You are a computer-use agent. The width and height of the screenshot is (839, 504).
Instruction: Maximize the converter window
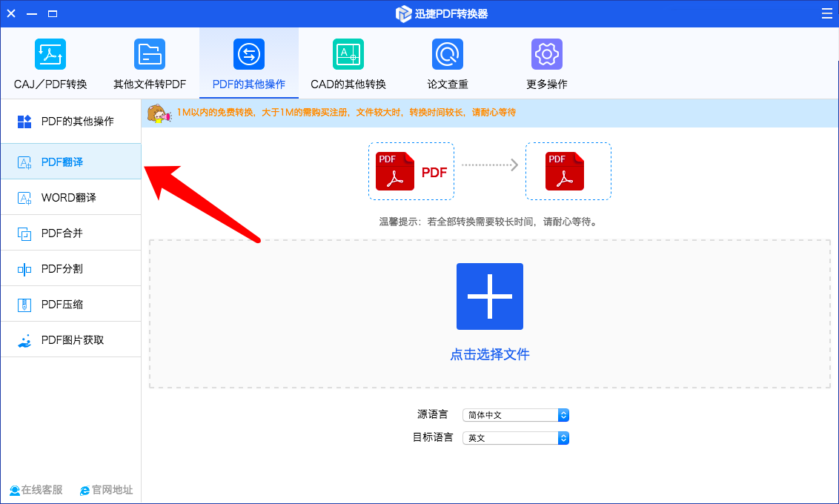pos(53,13)
